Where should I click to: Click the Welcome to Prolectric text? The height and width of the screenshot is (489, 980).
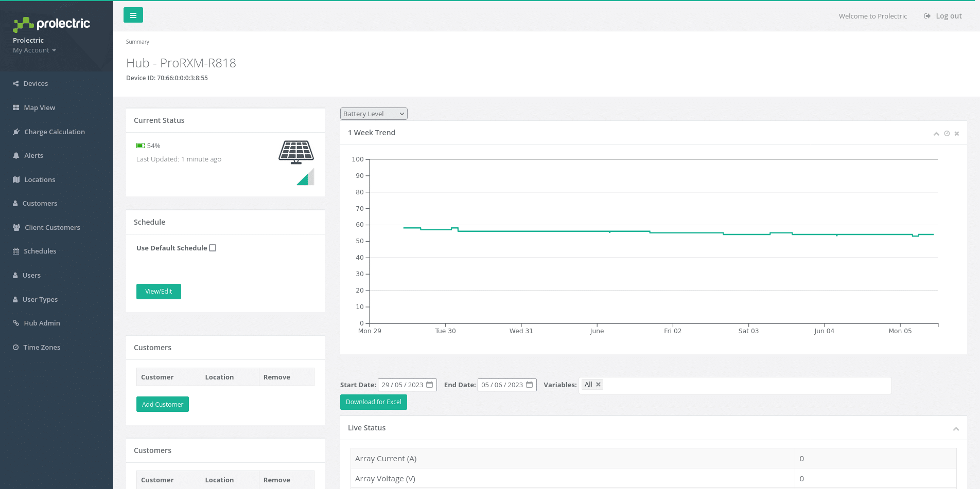(873, 16)
